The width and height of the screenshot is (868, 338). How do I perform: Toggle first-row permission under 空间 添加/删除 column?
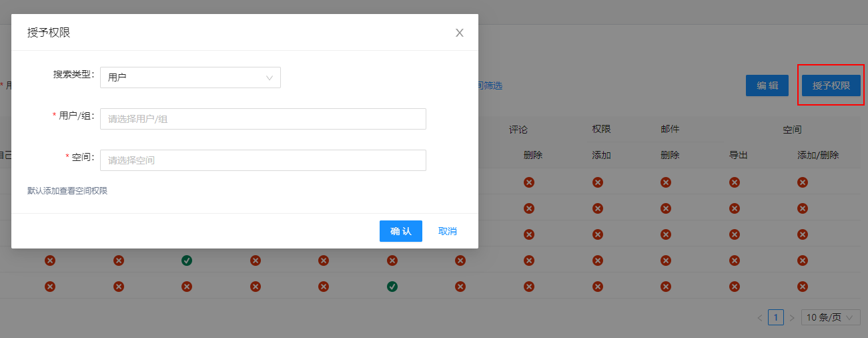click(x=803, y=182)
